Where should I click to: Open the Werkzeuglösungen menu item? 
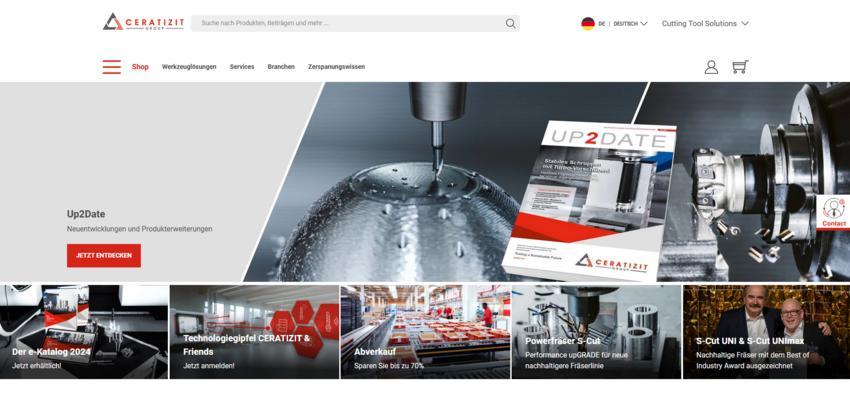(x=189, y=67)
